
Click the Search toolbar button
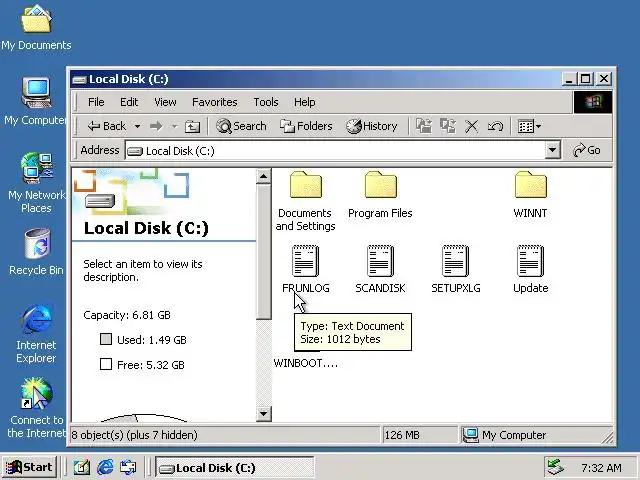pos(241,126)
